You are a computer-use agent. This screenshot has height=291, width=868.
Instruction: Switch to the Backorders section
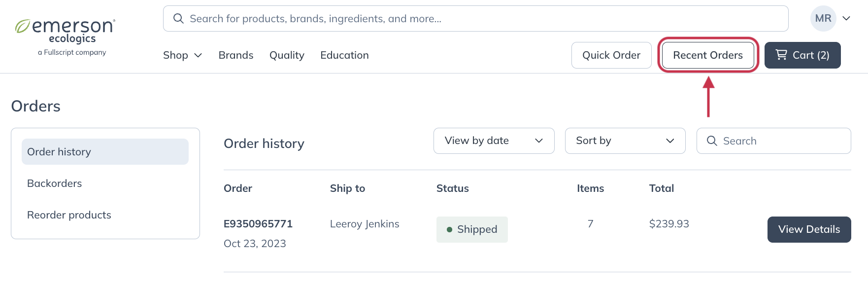coord(55,183)
